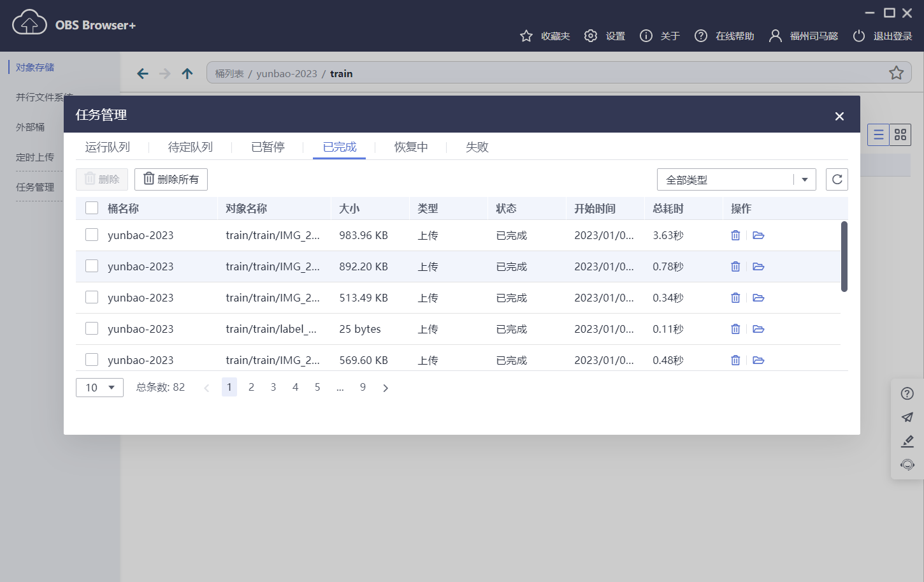Select the 已完成 tab
Image resolution: width=924 pixels, height=582 pixels.
[x=340, y=147]
